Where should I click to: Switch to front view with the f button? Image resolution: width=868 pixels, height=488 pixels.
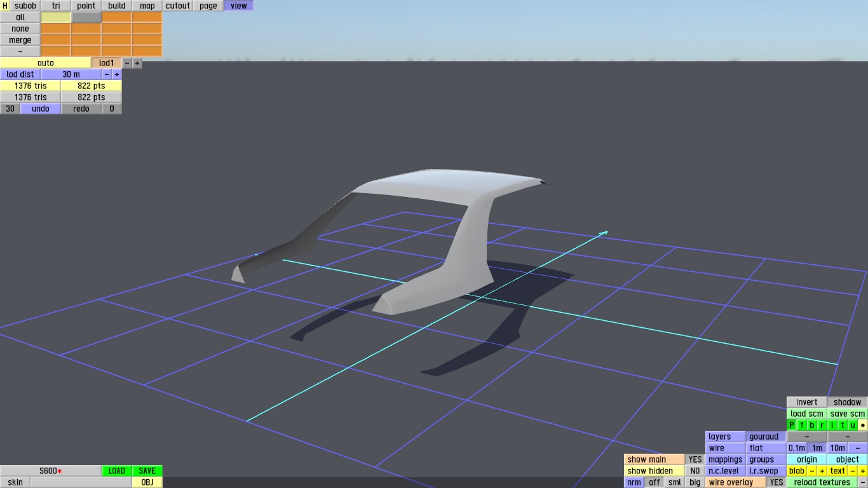(802, 425)
